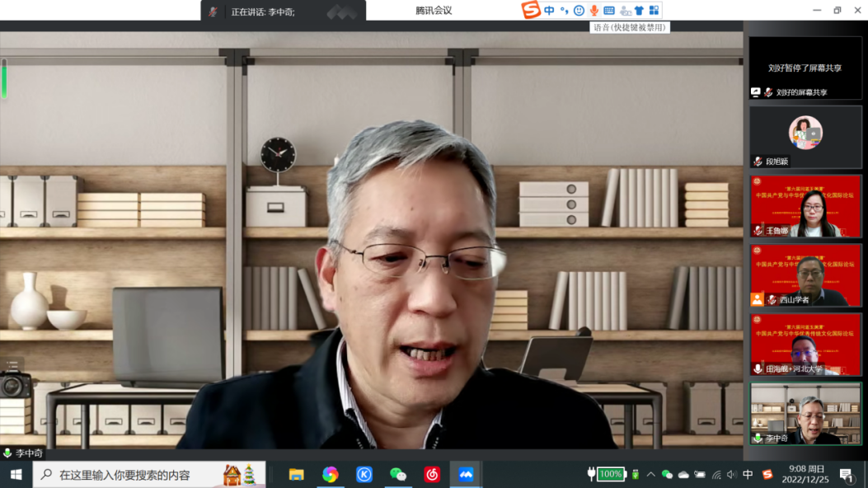Image resolution: width=868 pixels, height=488 pixels.
Task: Open input method menu via 中 tray indicator
Action: [746, 475]
